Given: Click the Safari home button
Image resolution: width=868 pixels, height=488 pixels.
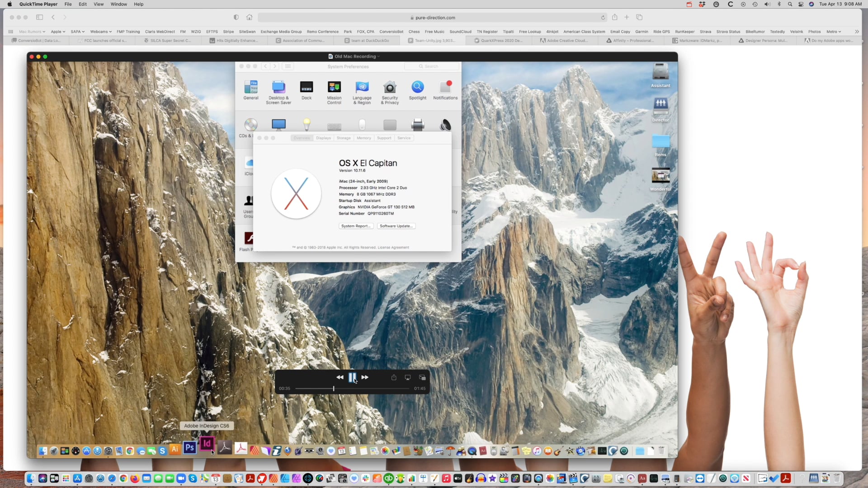Looking at the screenshot, I should (x=249, y=17).
